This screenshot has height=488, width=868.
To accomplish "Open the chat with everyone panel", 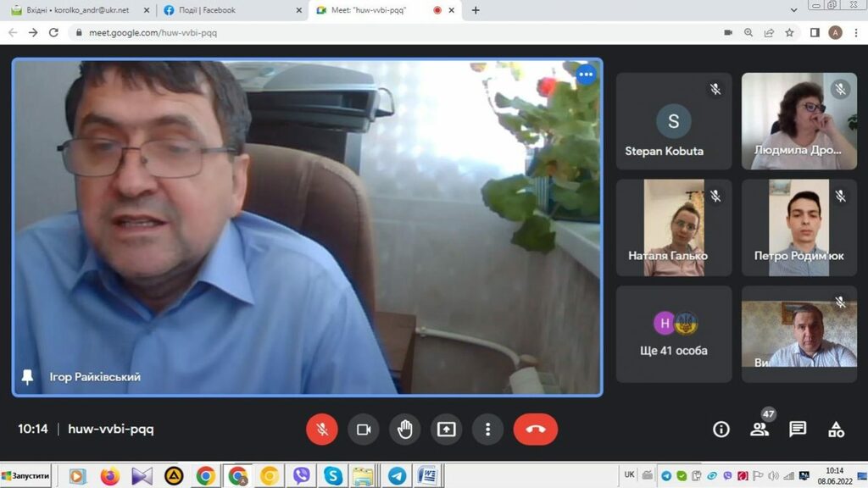I will 798,430.
